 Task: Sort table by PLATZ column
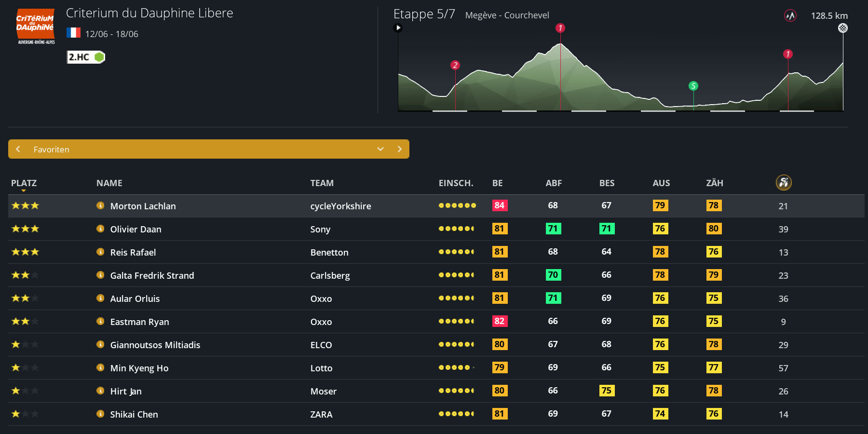[x=24, y=183]
